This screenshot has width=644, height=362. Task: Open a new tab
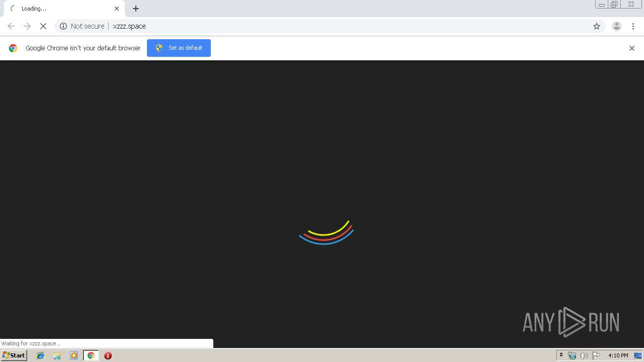click(136, 9)
